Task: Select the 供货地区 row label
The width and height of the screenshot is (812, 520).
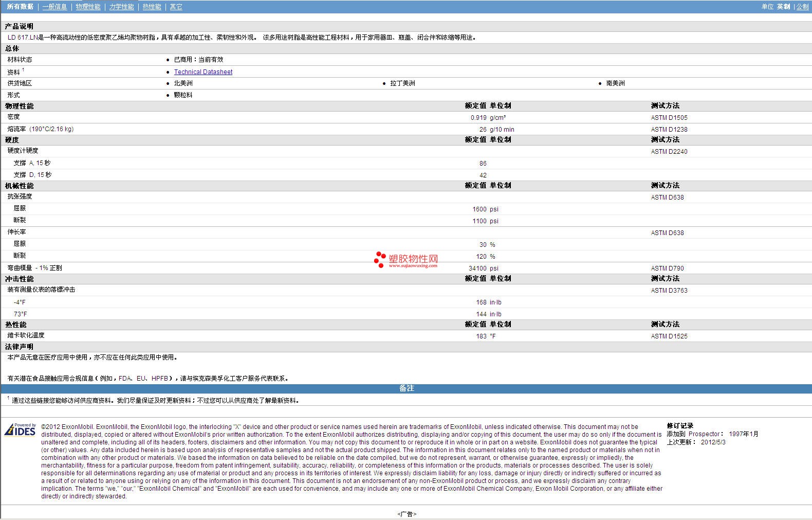Action: 20,83
